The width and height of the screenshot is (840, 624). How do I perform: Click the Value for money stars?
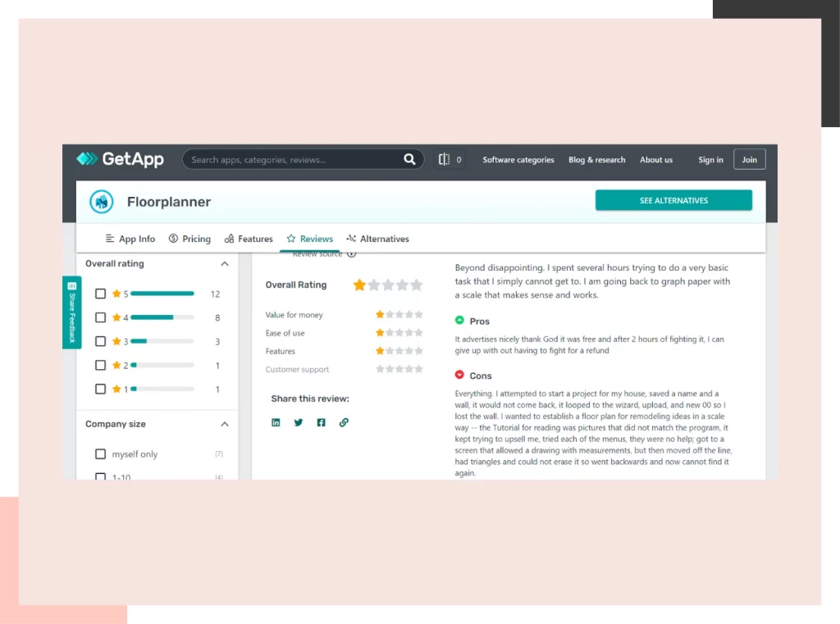tap(399, 314)
